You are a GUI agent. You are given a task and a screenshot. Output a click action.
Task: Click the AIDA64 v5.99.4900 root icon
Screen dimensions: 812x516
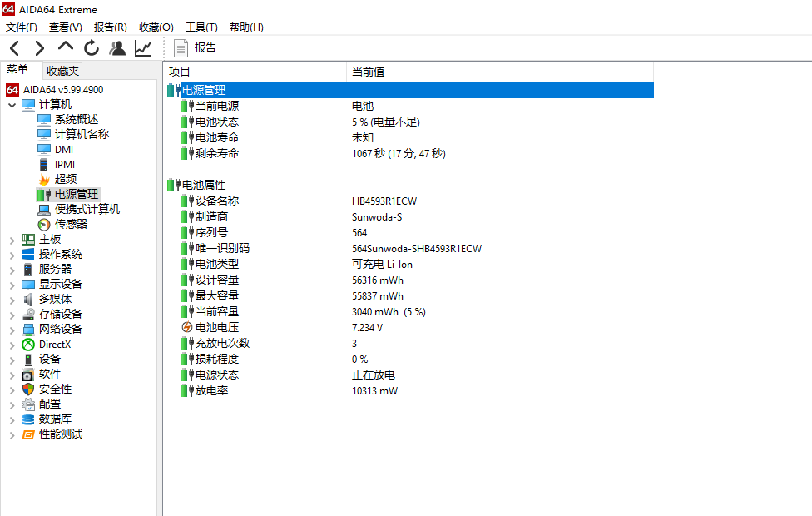click(x=12, y=90)
